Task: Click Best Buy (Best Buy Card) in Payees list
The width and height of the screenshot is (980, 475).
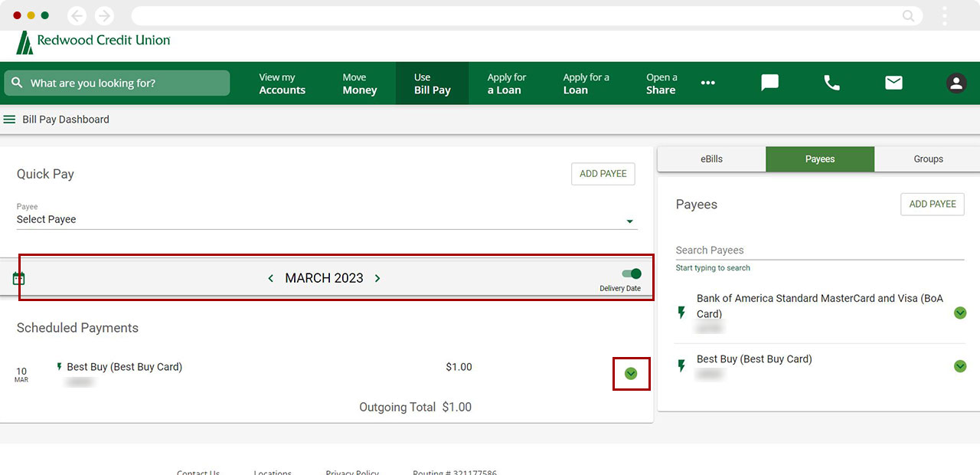Action: pos(754,359)
